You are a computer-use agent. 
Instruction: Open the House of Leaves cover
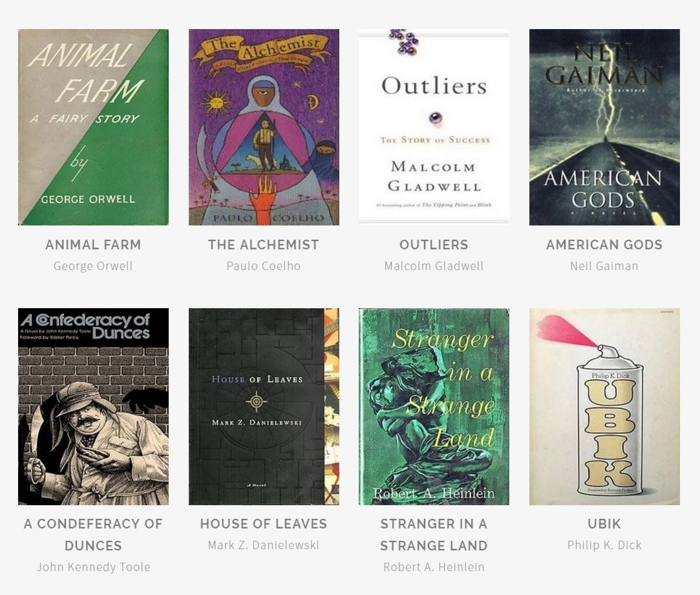(264, 406)
